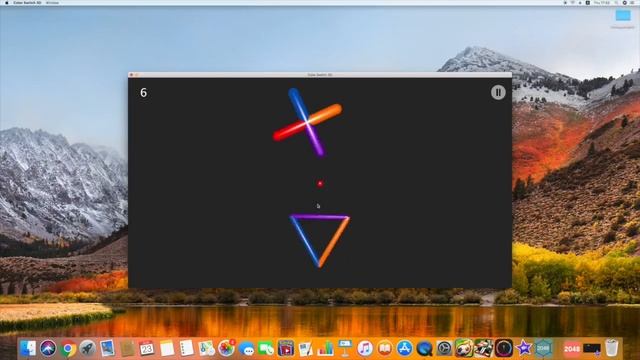This screenshot has height=360, width=640.
Task: Open the dark minimized window in the Dock
Action: click(592, 349)
